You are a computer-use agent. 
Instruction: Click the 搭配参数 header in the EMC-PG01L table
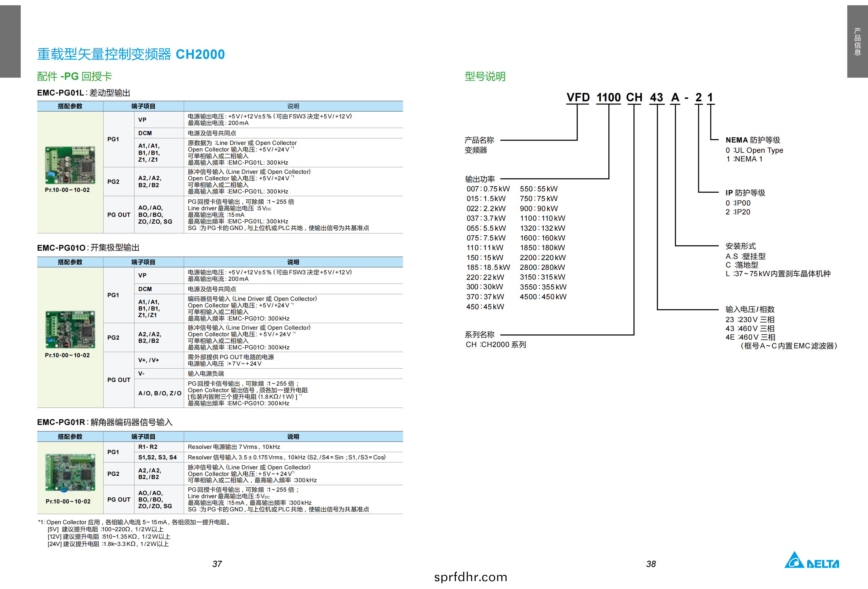pos(70,107)
